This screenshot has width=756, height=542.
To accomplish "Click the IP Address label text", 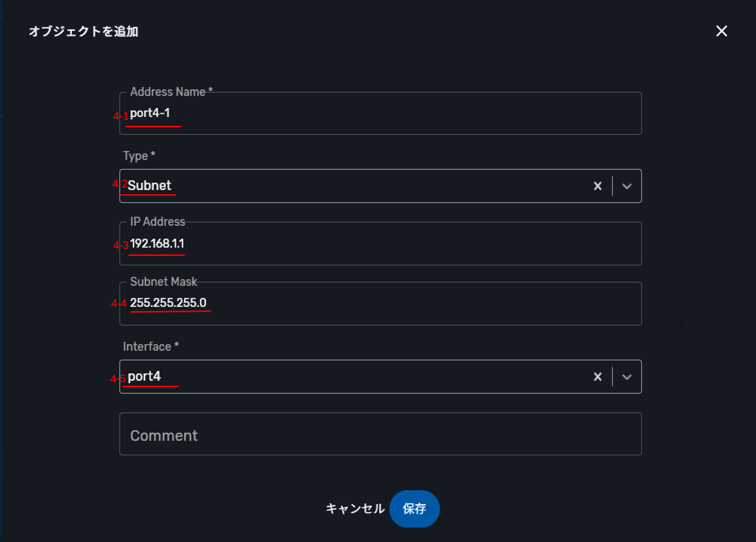I will click(x=158, y=222).
